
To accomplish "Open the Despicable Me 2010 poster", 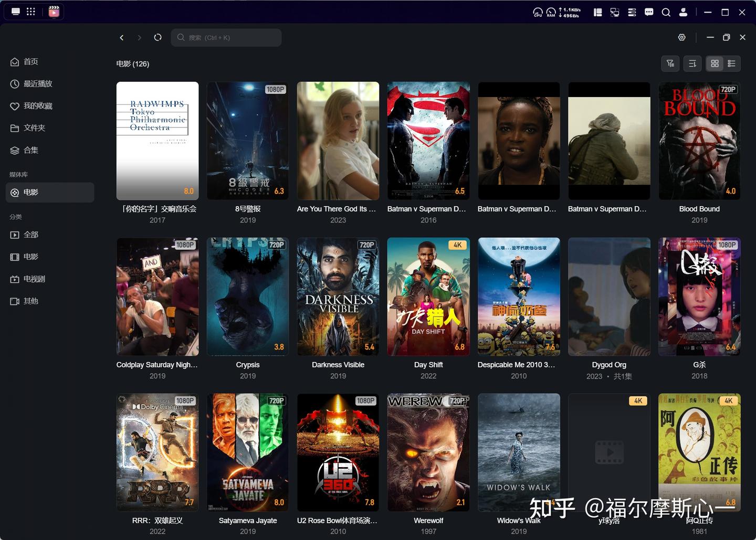I will click(x=519, y=297).
